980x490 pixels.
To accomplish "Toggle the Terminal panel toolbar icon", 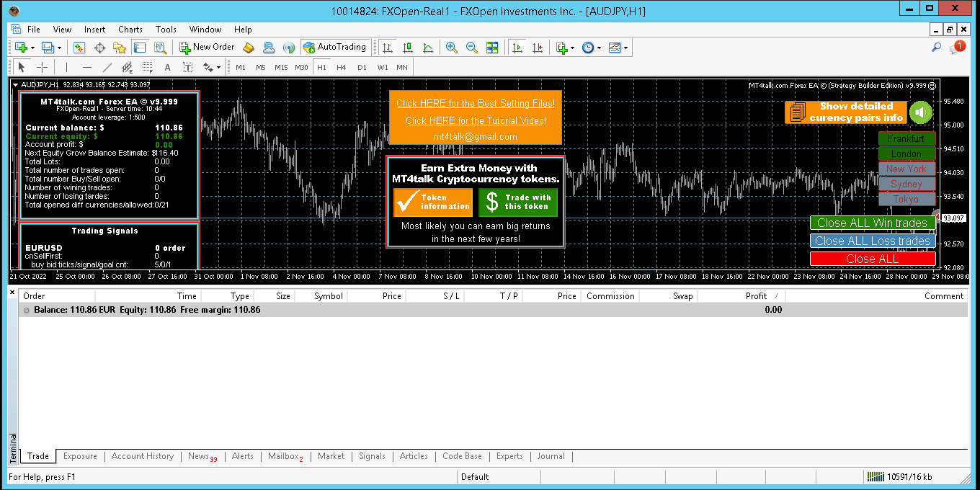I will [x=140, y=48].
